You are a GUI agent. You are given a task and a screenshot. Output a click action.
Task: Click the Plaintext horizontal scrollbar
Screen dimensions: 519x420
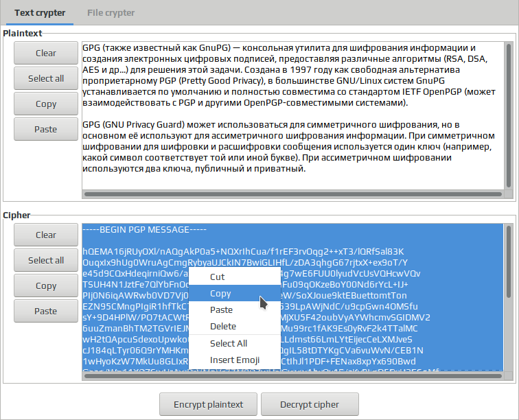click(x=293, y=194)
